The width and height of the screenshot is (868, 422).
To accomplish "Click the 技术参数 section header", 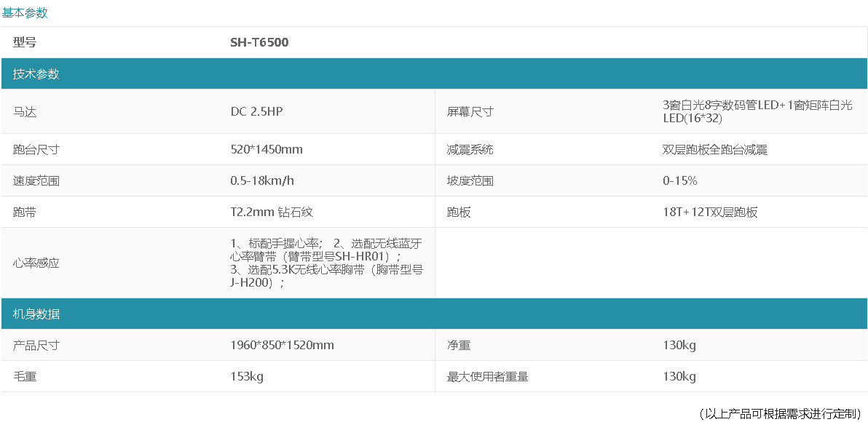I will click(x=36, y=73).
